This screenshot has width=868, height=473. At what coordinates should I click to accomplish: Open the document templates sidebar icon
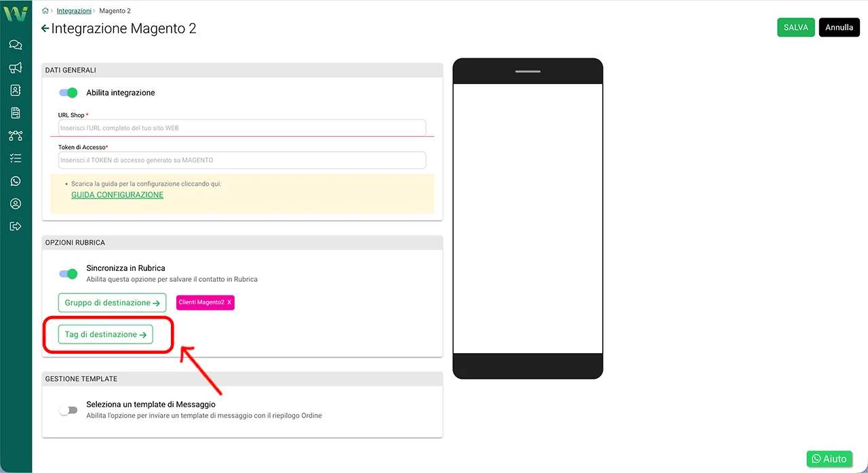(x=16, y=113)
